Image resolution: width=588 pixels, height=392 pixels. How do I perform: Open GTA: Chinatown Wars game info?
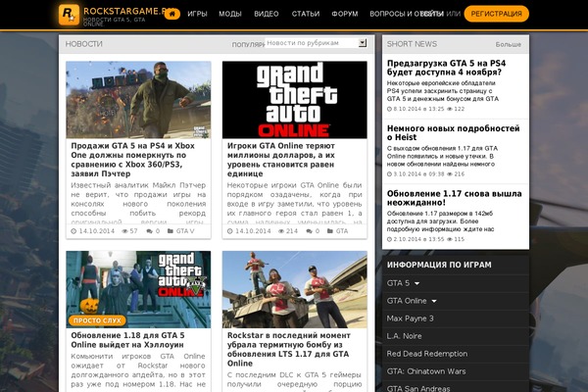coord(426,371)
